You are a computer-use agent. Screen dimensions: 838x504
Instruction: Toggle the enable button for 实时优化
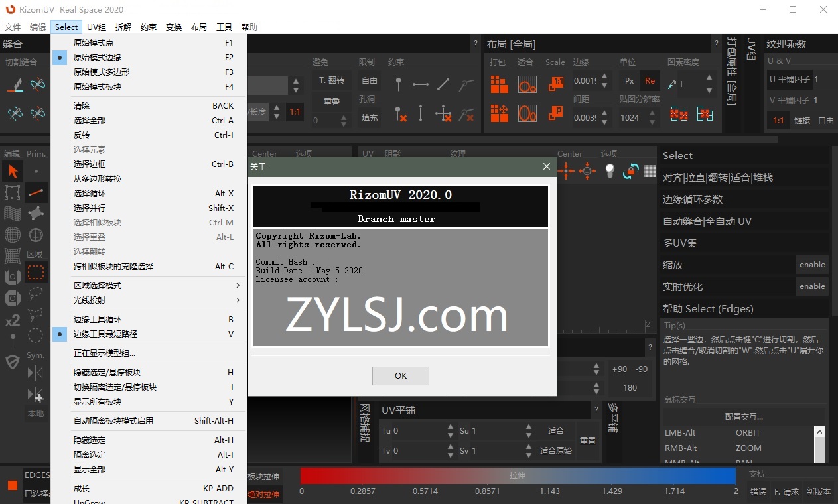click(x=812, y=286)
